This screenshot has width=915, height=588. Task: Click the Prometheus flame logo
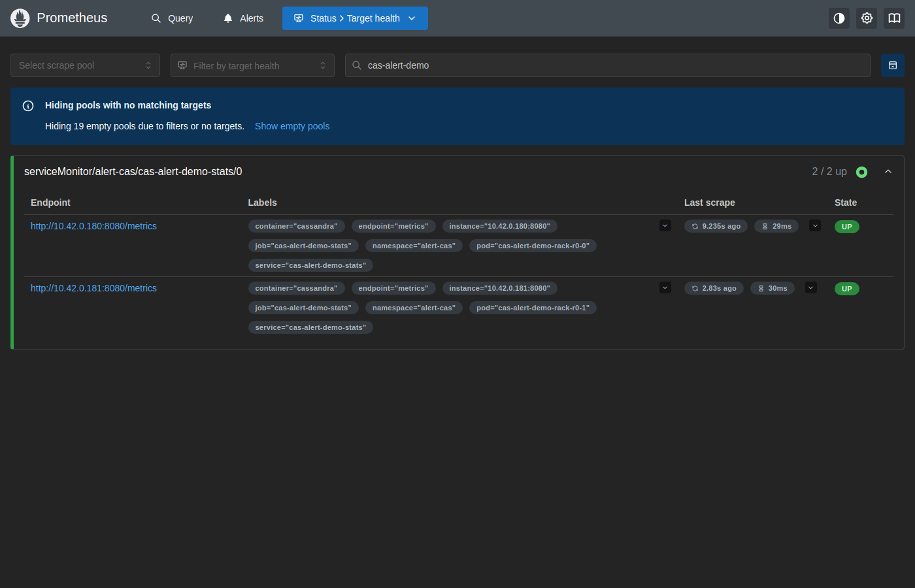coord(20,18)
